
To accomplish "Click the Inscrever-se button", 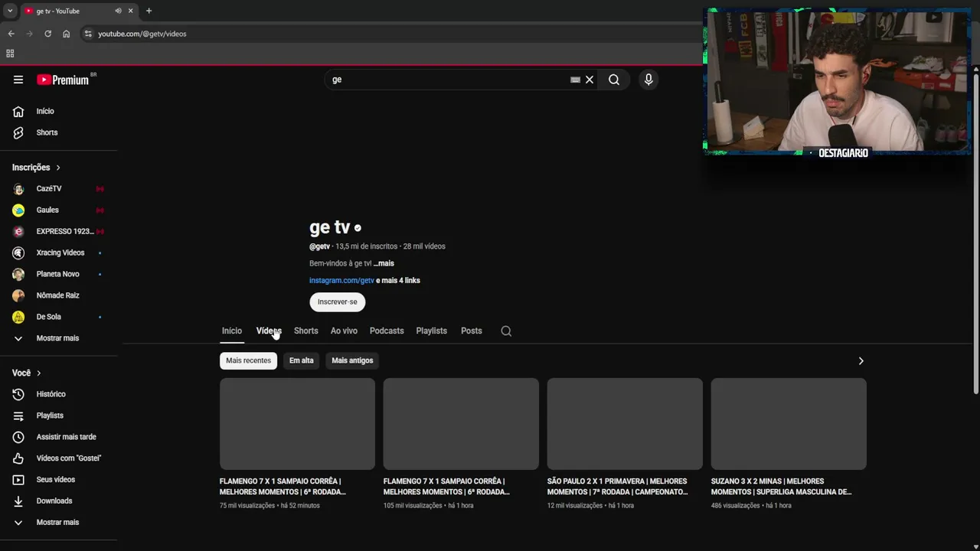I will (x=338, y=302).
